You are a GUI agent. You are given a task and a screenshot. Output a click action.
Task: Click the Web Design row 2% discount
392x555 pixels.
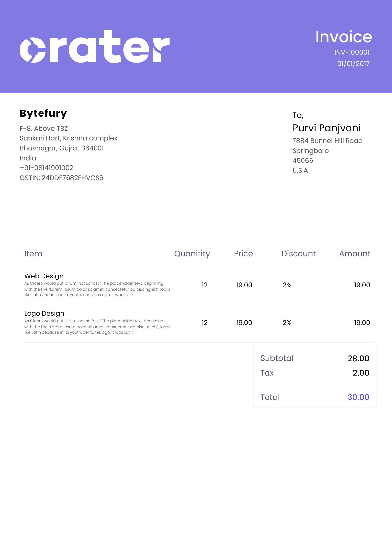(x=287, y=285)
